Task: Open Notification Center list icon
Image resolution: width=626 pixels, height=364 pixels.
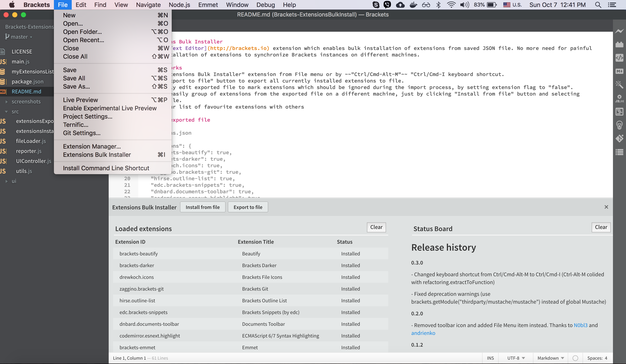Action: 612,5
